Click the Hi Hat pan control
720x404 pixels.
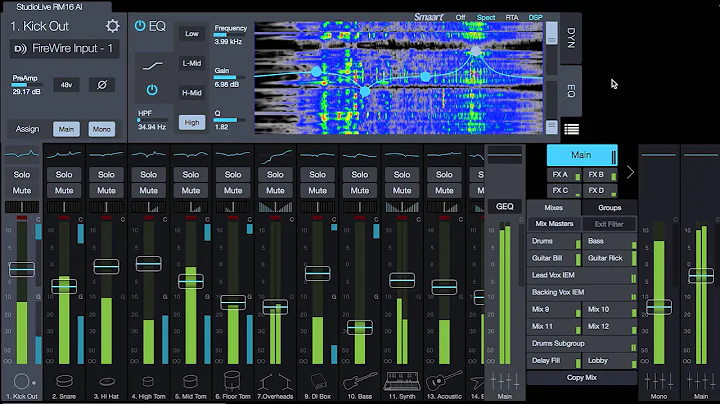[x=106, y=207]
